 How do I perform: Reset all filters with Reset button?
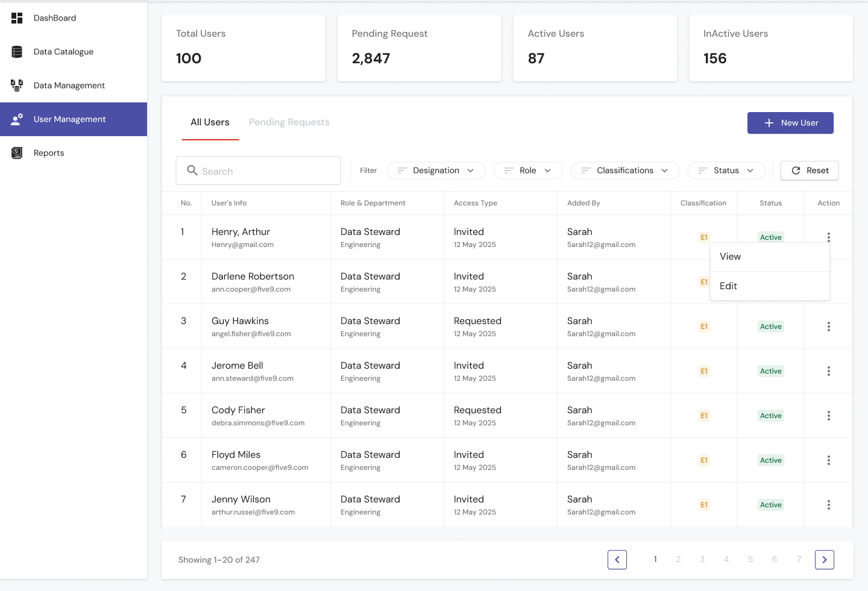coord(809,170)
